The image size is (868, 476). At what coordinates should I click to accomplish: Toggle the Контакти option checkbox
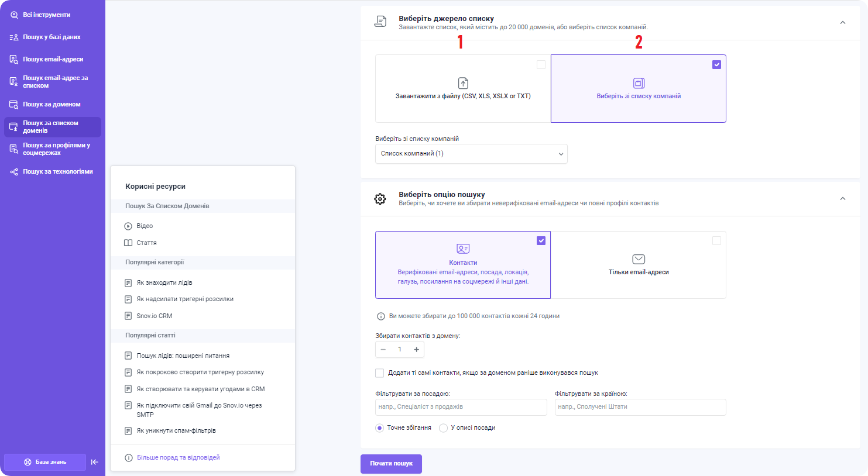tap(541, 240)
